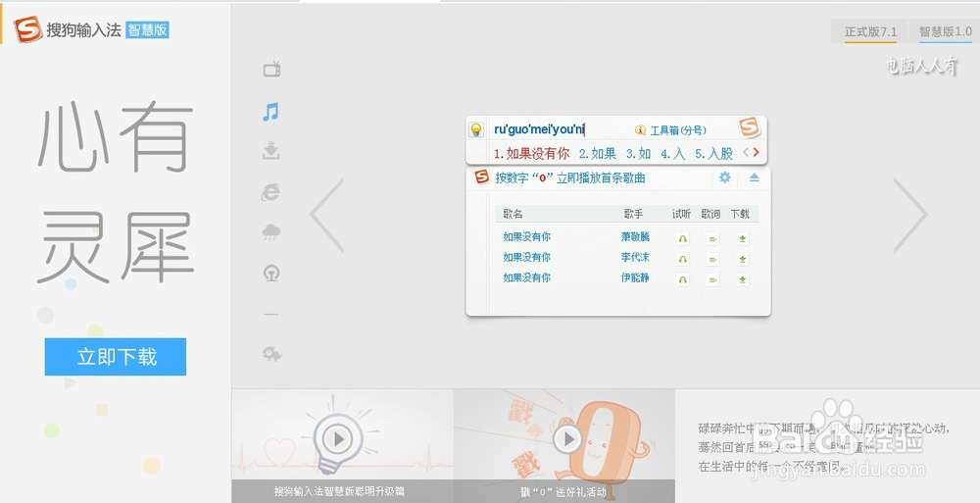
Task: Choose candidate 1.如果没有你
Action: tap(532, 153)
